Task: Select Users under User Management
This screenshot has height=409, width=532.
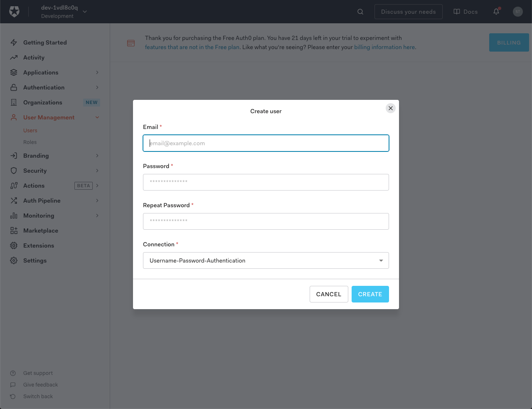Action: tap(30, 130)
